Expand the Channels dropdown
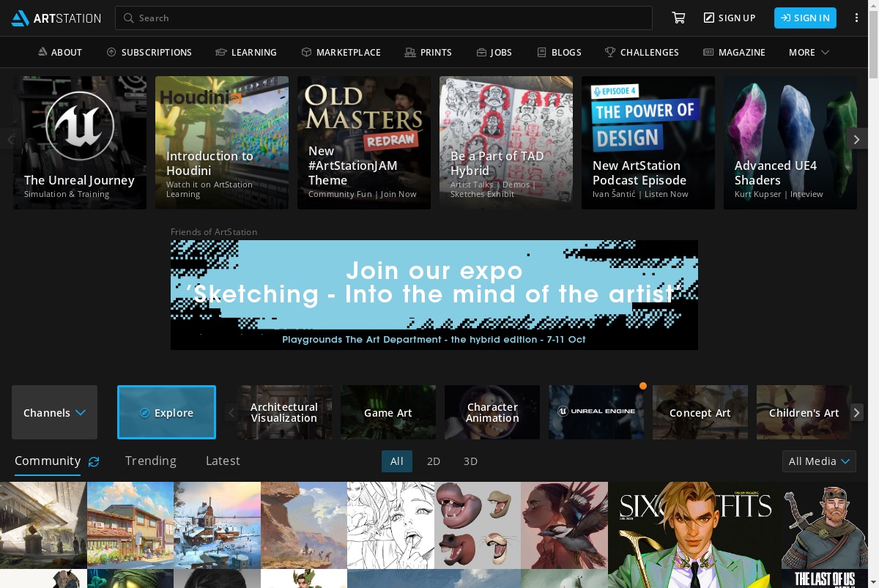879x588 pixels. tap(54, 412)
